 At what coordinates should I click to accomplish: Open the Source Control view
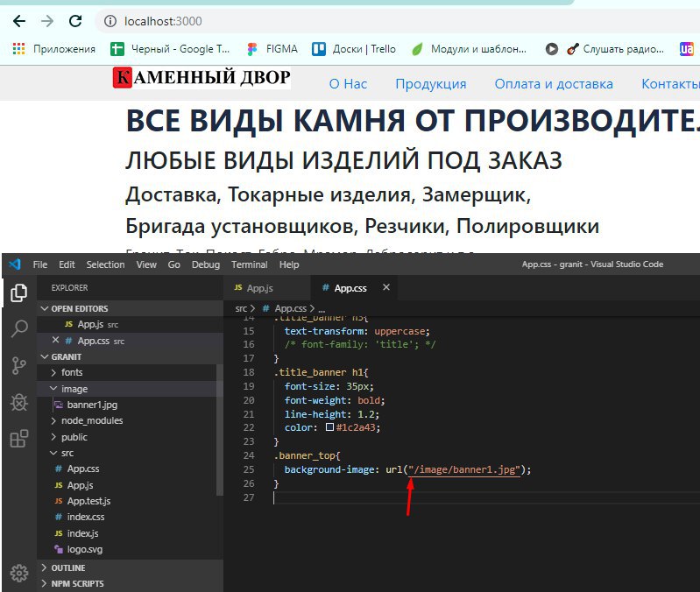[x=18, y=365]
